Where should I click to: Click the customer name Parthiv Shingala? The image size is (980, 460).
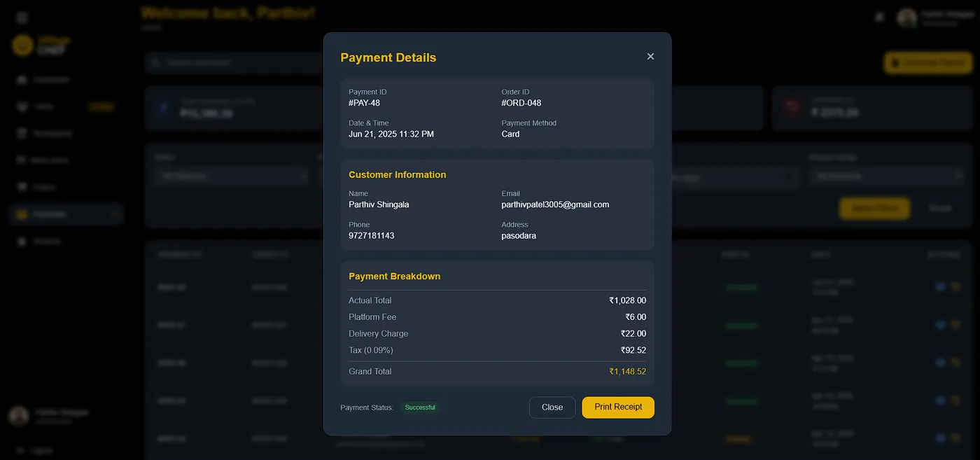[x=379, y=204]
